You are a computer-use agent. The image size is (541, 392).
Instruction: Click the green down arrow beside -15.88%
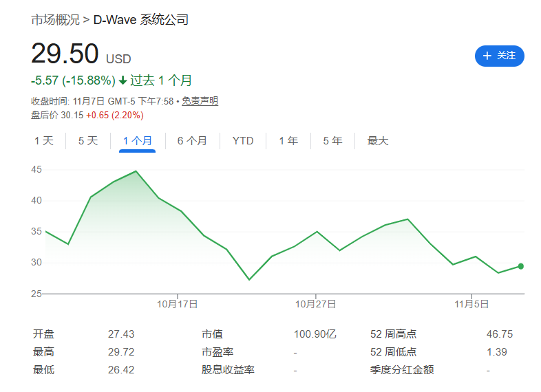(x=123, y=81)
